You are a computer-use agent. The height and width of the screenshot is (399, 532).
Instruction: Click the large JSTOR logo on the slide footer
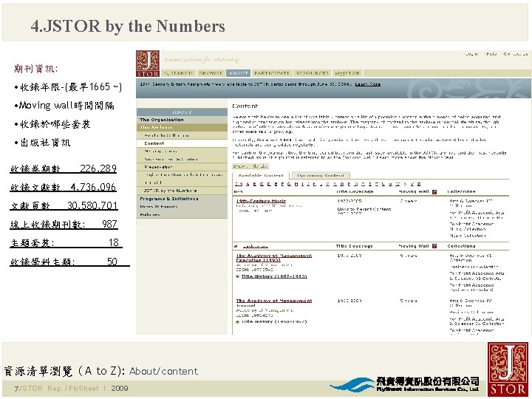508,369
